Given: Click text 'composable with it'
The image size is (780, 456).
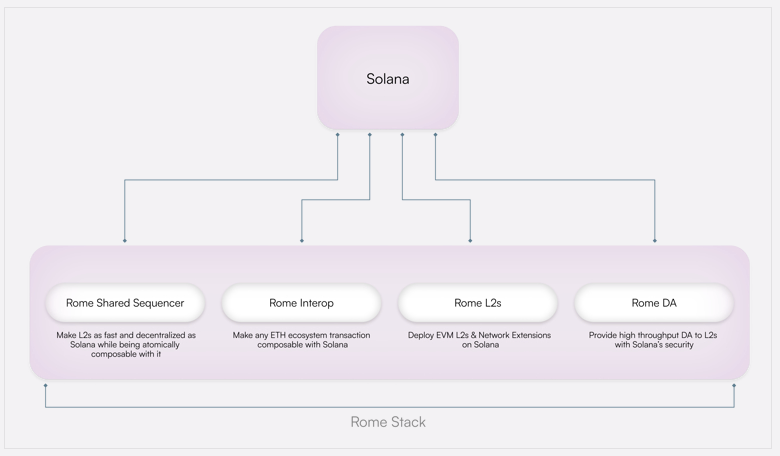Looking at the screenshot, I should click(126, 354).
